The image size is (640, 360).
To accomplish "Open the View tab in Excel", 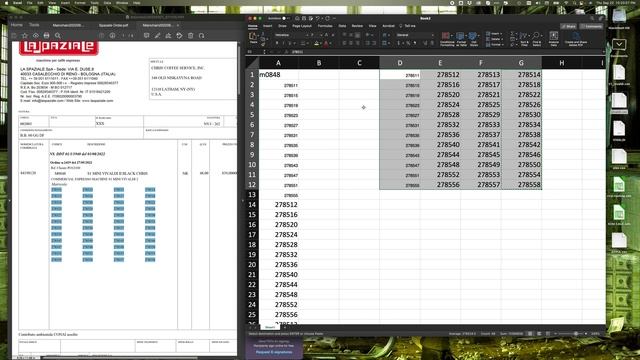I will tap(372, 26).
